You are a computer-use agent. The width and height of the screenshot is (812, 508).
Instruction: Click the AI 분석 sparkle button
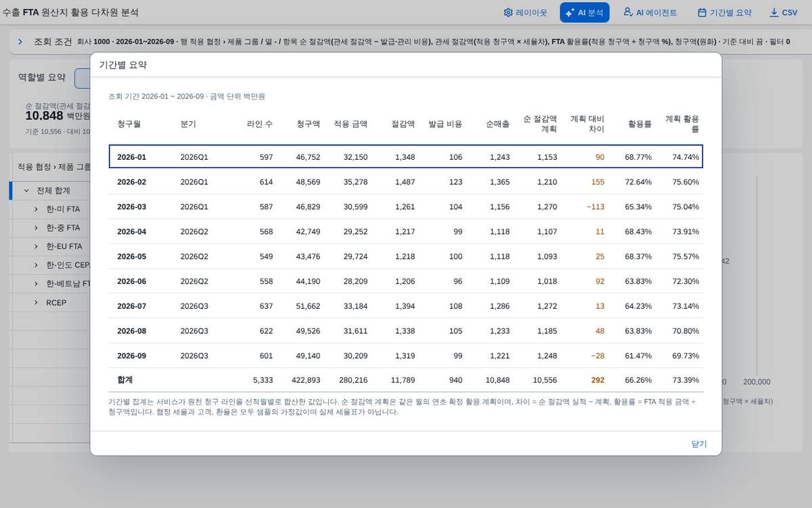pyautogui.click(x=584, y=12)
